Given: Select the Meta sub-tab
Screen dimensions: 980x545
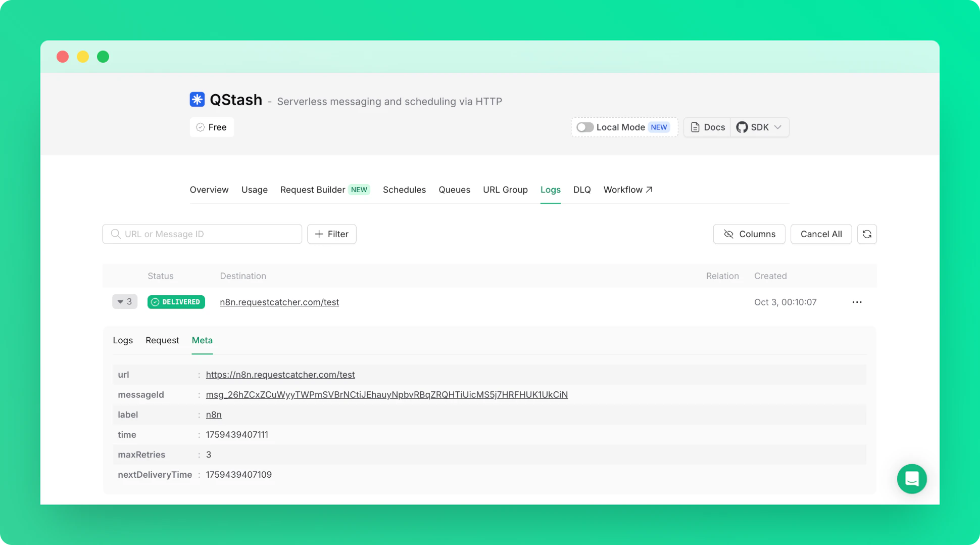Looking at the screenshot, I should click(202, 340).
